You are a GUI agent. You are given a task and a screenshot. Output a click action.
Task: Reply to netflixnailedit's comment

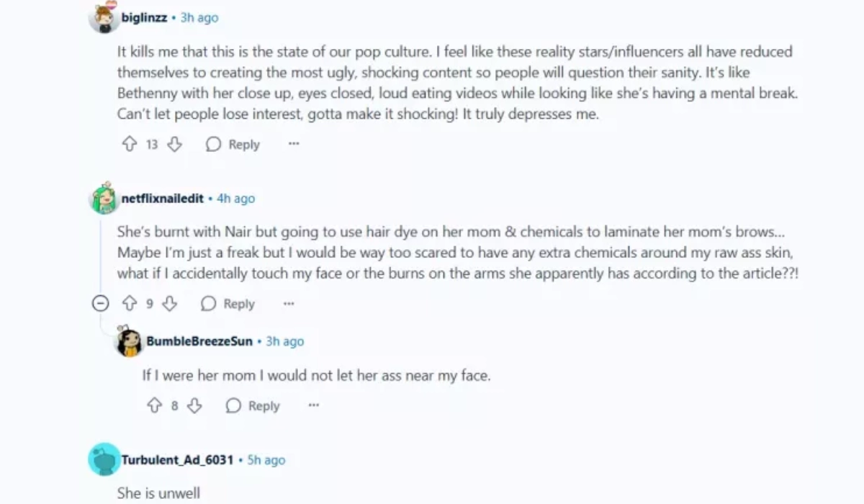click(x=229, y=304)
